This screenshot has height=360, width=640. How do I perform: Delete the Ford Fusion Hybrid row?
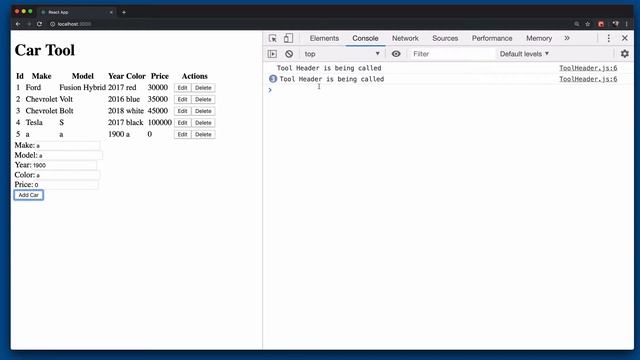[203, 88]
